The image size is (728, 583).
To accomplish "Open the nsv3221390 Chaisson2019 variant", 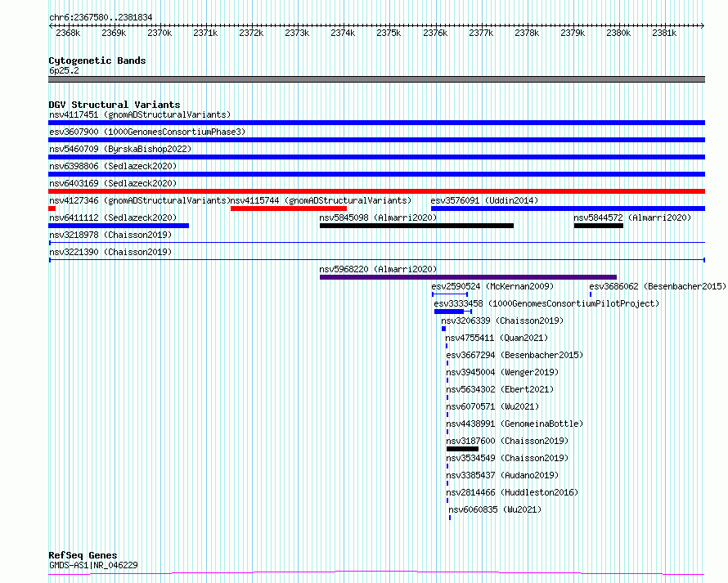I will tap(110, 252).
